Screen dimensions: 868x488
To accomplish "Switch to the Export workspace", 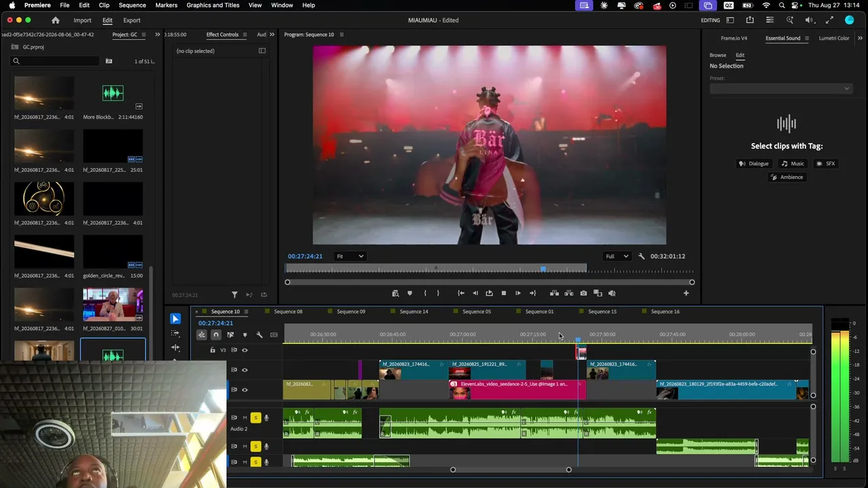I will coord(132,20).
